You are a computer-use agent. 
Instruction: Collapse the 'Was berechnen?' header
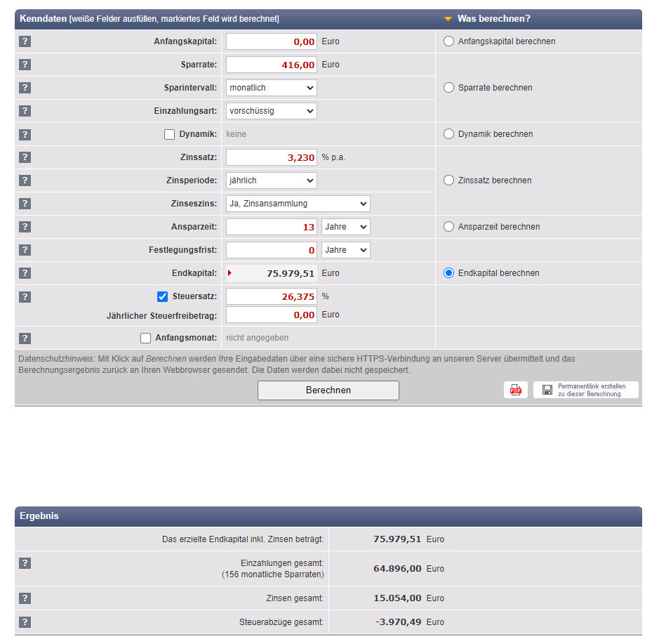coord(448,19)
